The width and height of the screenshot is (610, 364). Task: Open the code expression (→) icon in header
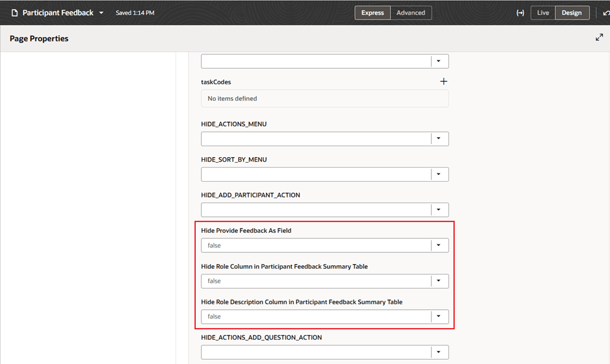pyautogui.click(x=520, y=12)
